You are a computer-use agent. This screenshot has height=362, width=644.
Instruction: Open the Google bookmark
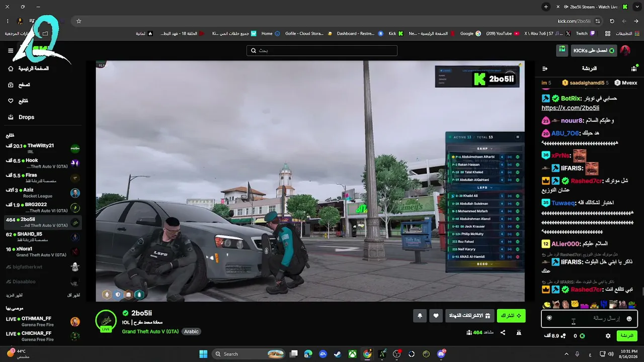(470, 34)
